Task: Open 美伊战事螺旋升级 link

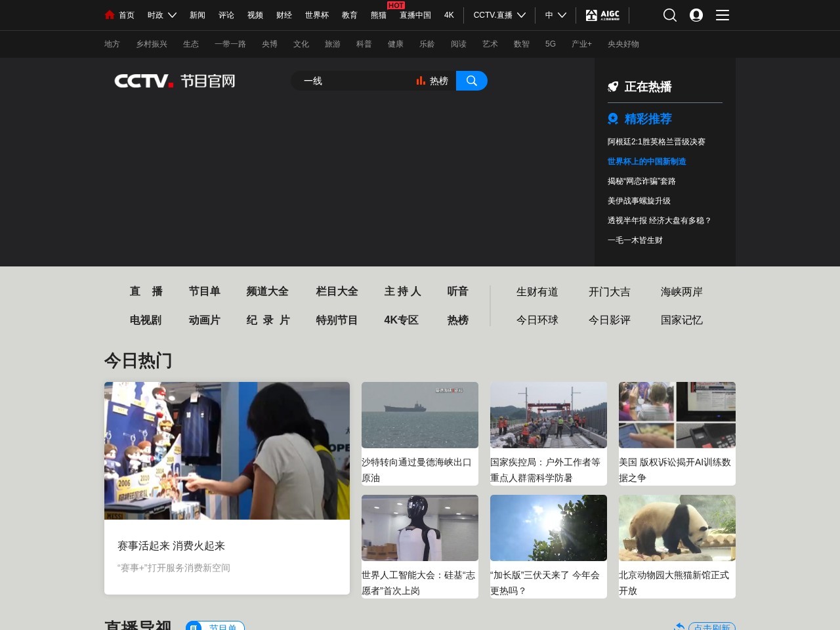Action: point(639,201)
